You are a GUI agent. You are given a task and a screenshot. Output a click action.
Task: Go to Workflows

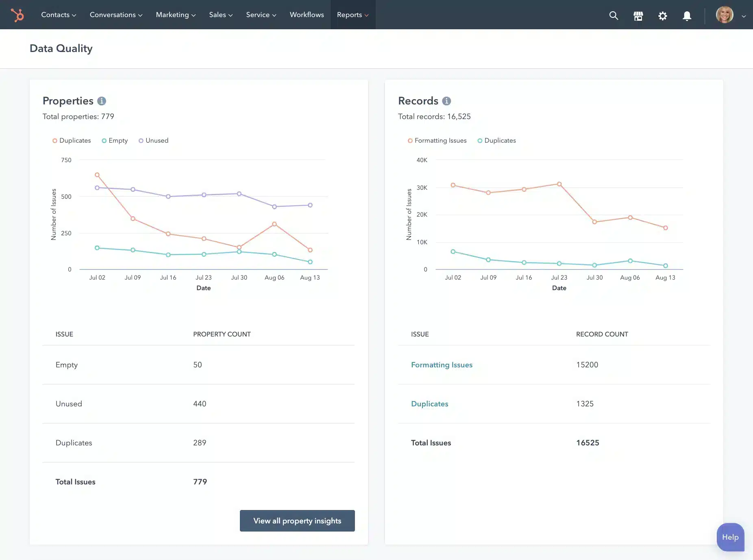(307, 15)
